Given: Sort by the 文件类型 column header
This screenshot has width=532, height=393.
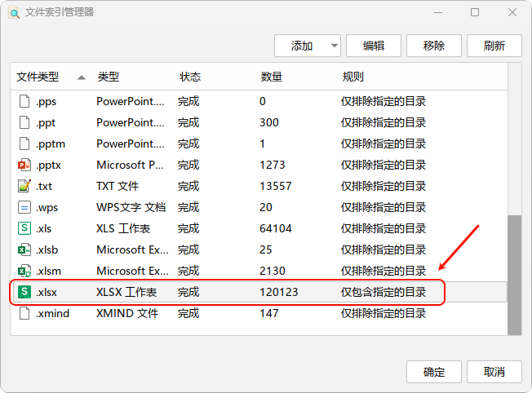Looking at the screenshot, I should [x=38, y=77].
